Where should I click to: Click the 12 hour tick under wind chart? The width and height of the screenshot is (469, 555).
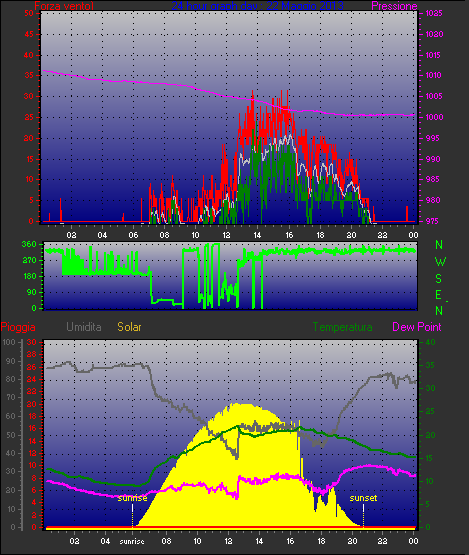coord(226,235)
